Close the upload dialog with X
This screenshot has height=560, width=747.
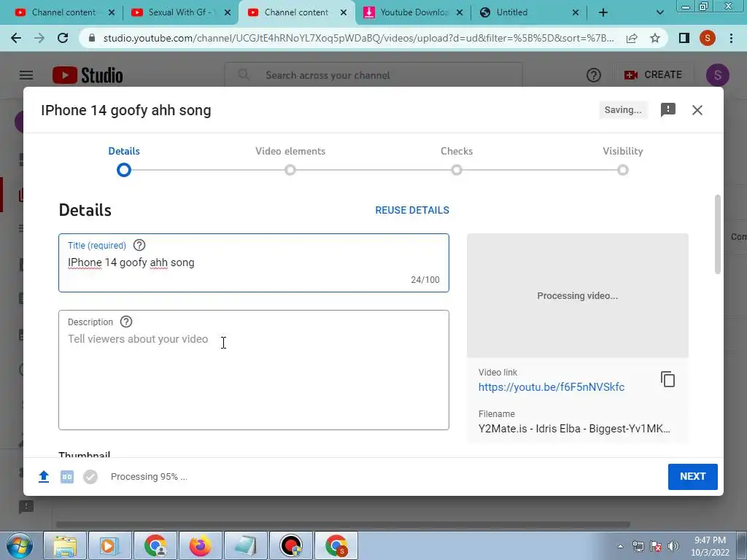coord(697,110)
